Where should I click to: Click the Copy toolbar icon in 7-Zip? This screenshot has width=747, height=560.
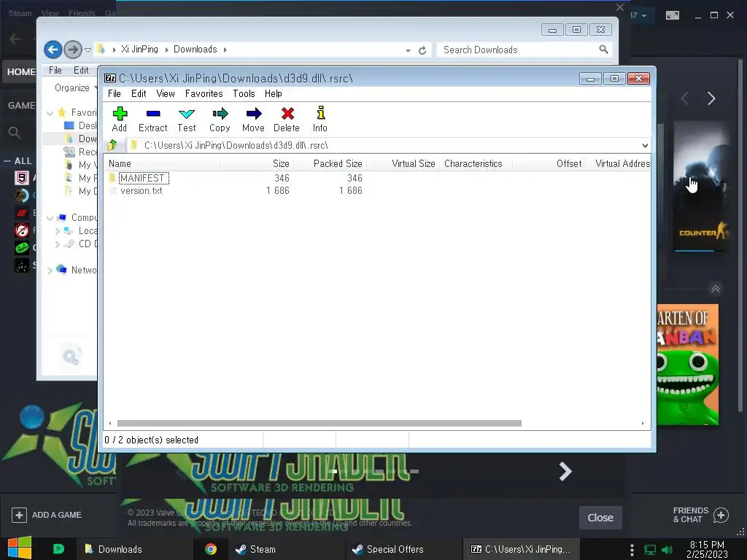tap(220, 119)
